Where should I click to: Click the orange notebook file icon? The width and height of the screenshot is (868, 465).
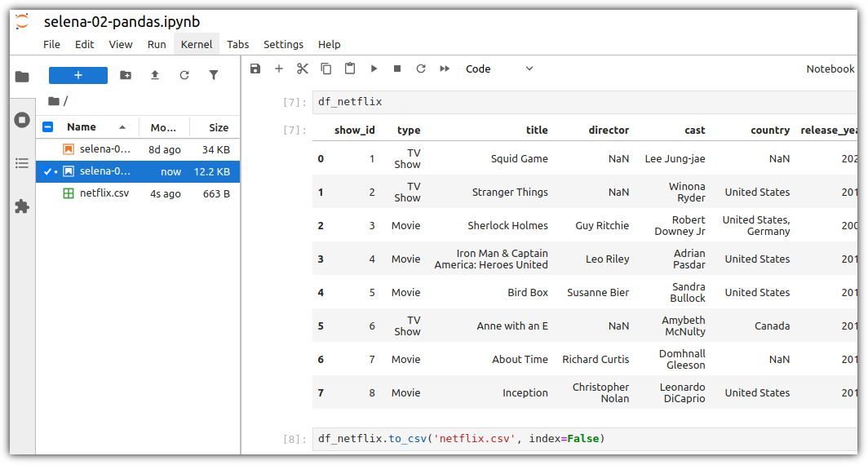point(69,149)
